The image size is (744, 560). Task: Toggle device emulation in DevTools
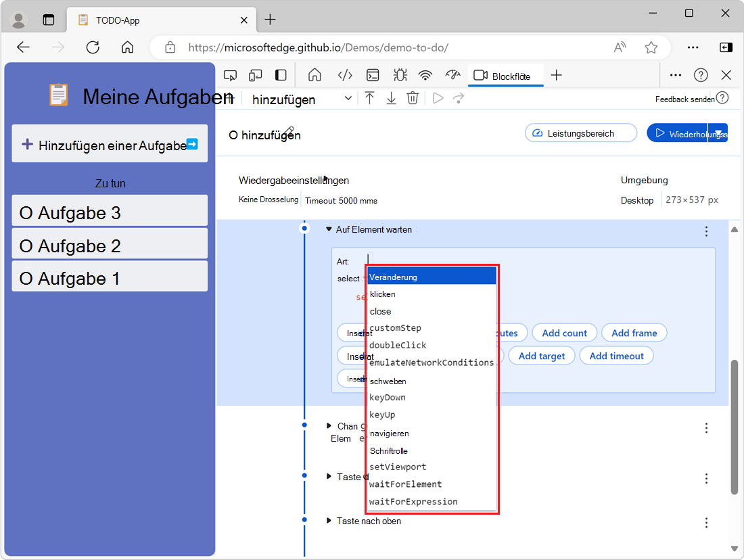tap(256, 75)
